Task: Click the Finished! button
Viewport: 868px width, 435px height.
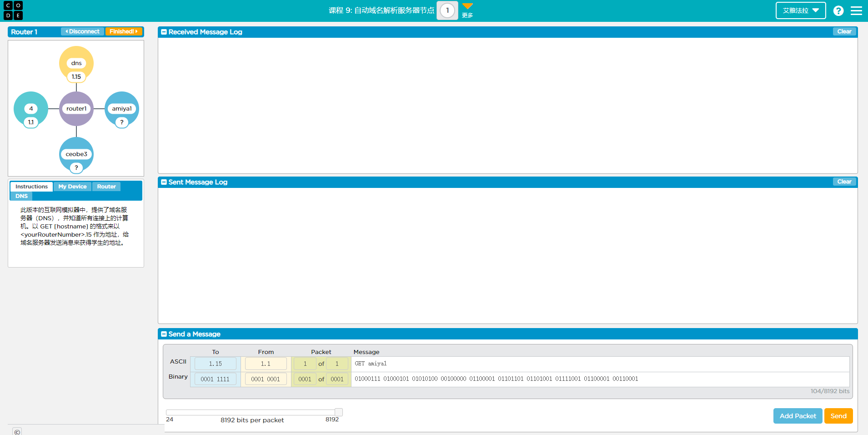Action: (x=124, y=31)
